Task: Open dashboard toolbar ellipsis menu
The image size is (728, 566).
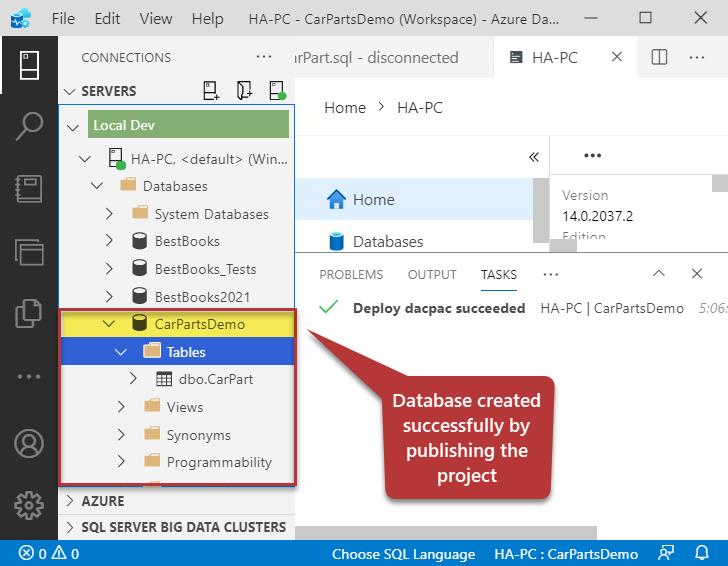Action: point(592,156)
